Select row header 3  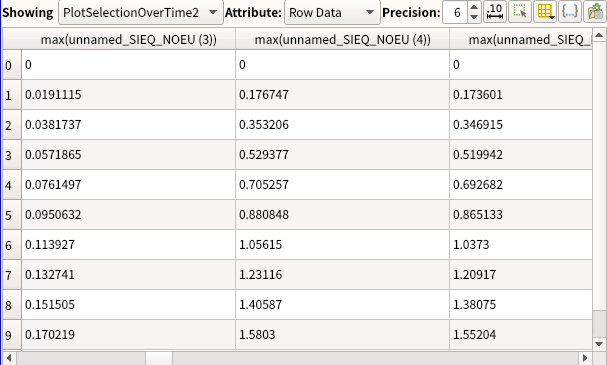click(12, 155)
